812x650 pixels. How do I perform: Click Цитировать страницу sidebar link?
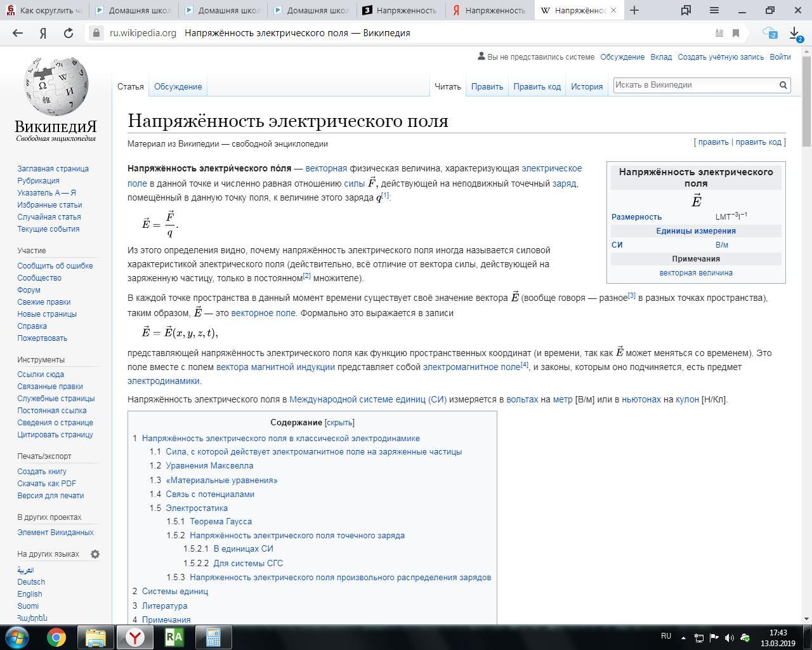click(55, 435)
